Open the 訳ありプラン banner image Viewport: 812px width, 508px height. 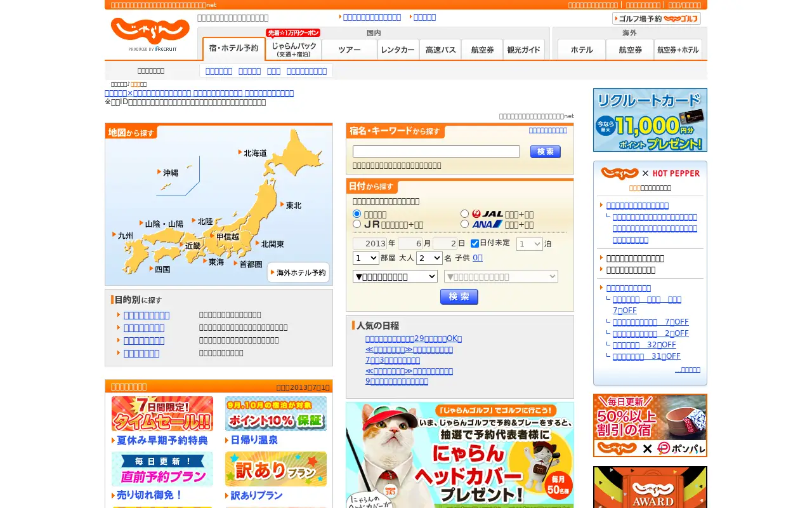pos(276,469)
